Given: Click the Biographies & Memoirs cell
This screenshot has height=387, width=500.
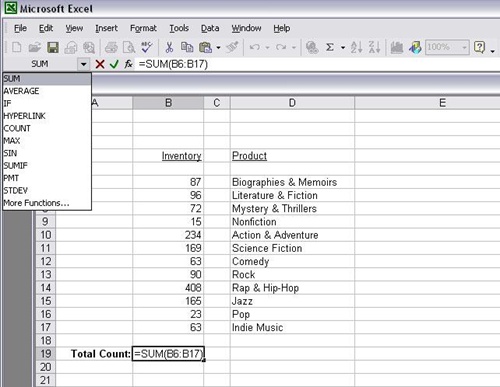Looking at the screenshot, I should [x=292, y=182].
